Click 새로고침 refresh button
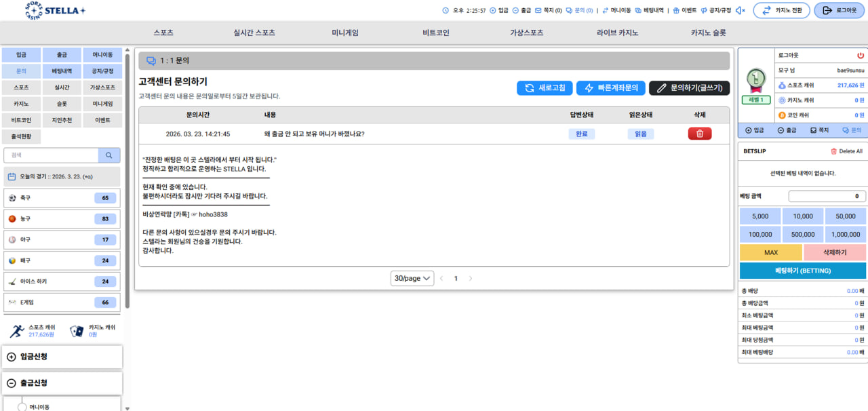The width and height of the screenshot is (868, 411). tap(544, 88)
